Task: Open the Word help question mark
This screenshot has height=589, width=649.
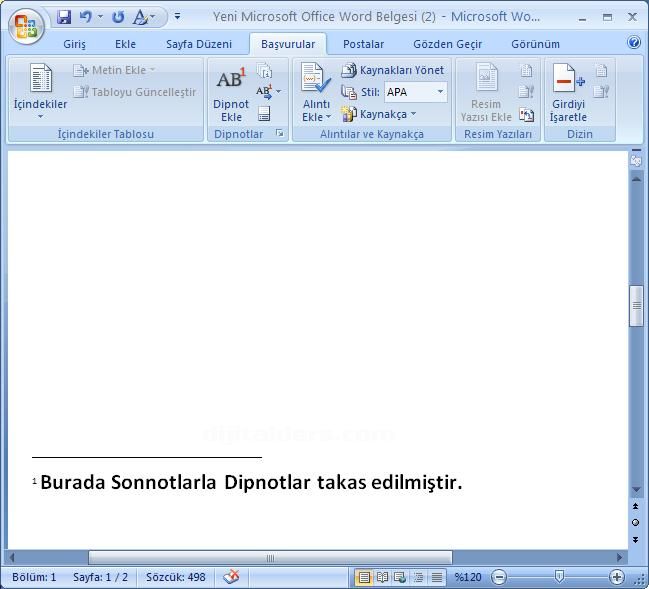Action: pos(634,43)
